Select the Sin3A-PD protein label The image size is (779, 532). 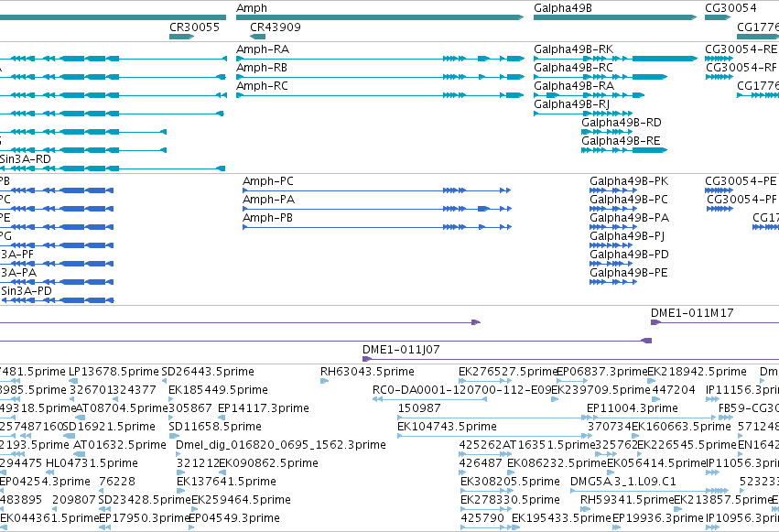[27, 291]
